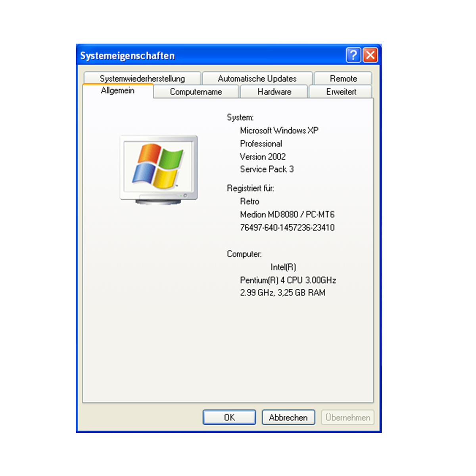Click the 3,25 GB RAM info line
Image resolution: width=476 pixels, height=476 pixels.
coord(282,293)
